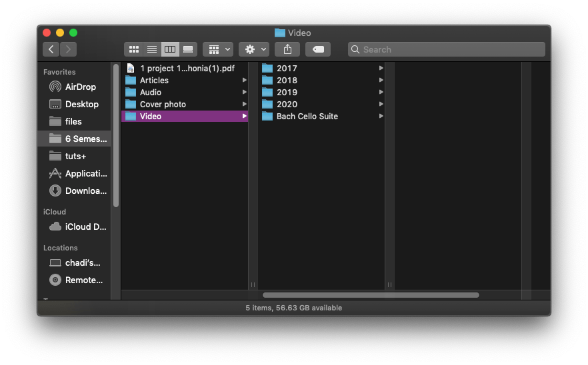Go back with the back arrow
Viewport: 588px width, 365px height.
click(51, 49)
